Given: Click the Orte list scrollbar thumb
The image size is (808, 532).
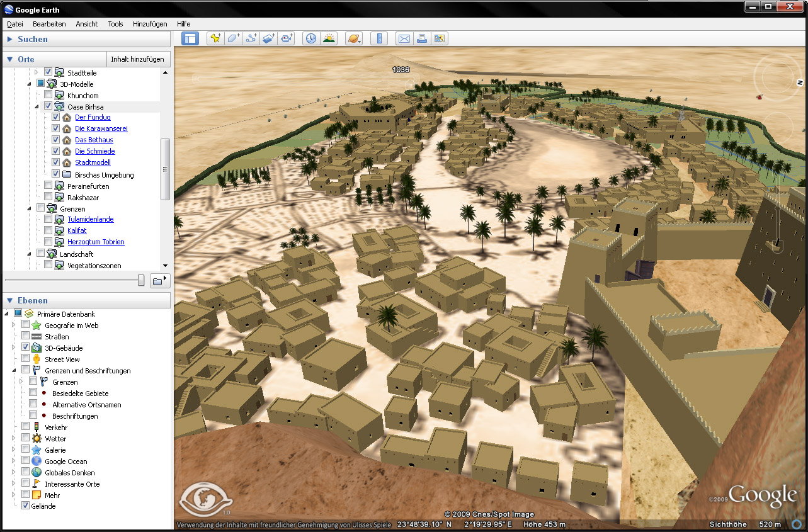Looking at the screenshot, I should coord(166,169).
